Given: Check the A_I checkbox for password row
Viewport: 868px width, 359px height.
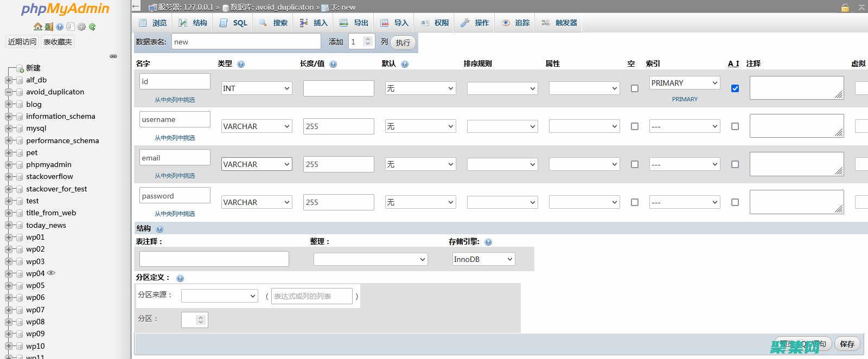Looking at the screenshot, I should (x=735, y=202).
